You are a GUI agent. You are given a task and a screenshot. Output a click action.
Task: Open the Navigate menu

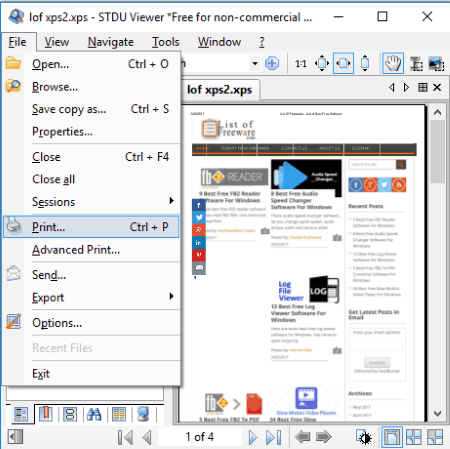tap(111, 42)
